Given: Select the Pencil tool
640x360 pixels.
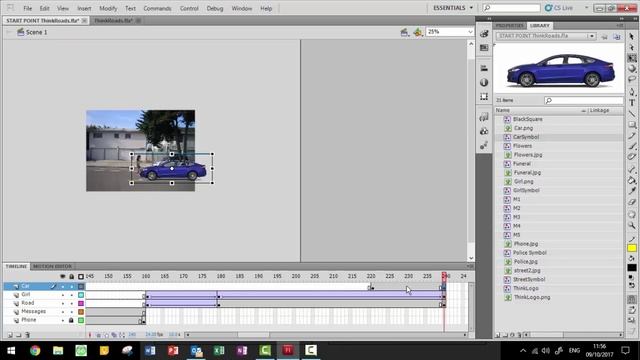Looking at the screenshot, I should [632, 136].
